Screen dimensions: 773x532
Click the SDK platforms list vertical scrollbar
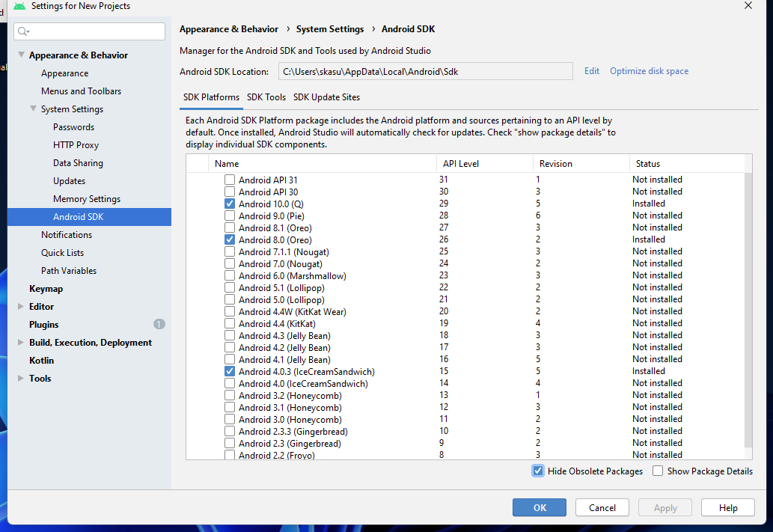[748, 310]
